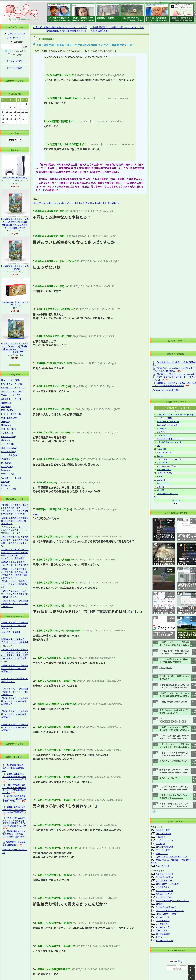Viewport: 196px width, 980px height.
Task: Open ライブドアブログ ranking link
Action: point(164,435)
